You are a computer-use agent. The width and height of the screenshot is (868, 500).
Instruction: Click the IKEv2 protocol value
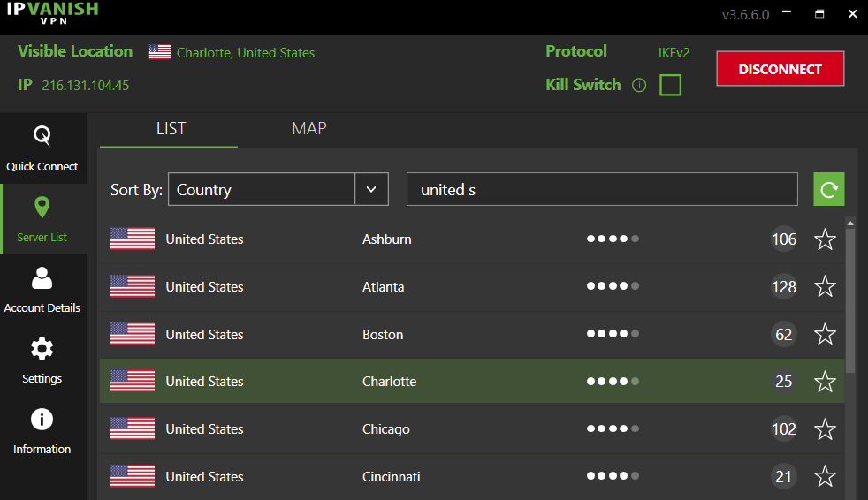click(x=674, y=52)
